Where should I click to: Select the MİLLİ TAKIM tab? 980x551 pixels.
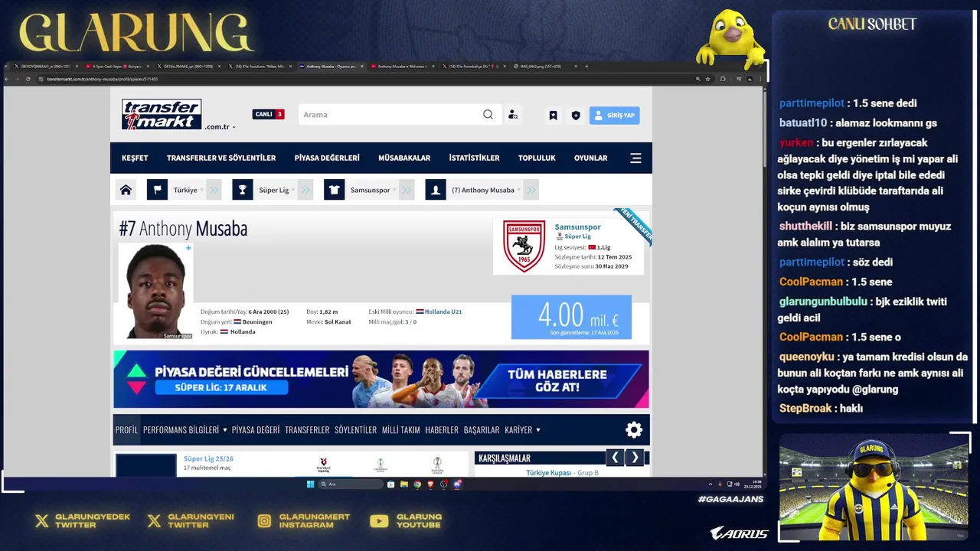401,430
